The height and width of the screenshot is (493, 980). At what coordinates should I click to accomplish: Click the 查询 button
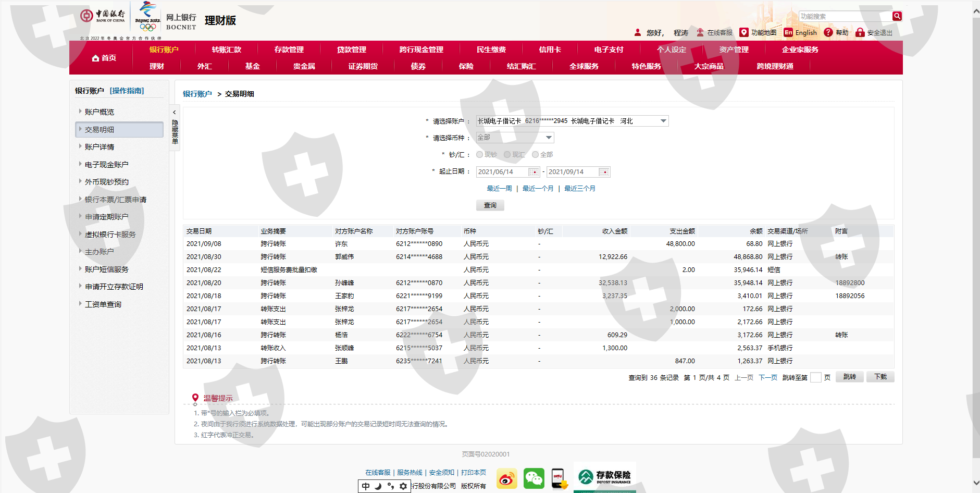tap(490, 205)
